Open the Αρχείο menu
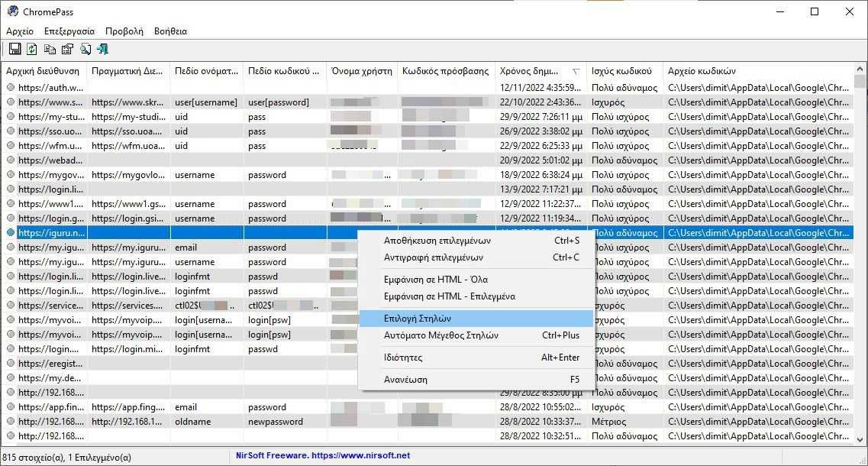868x466 pixels. 20,31
